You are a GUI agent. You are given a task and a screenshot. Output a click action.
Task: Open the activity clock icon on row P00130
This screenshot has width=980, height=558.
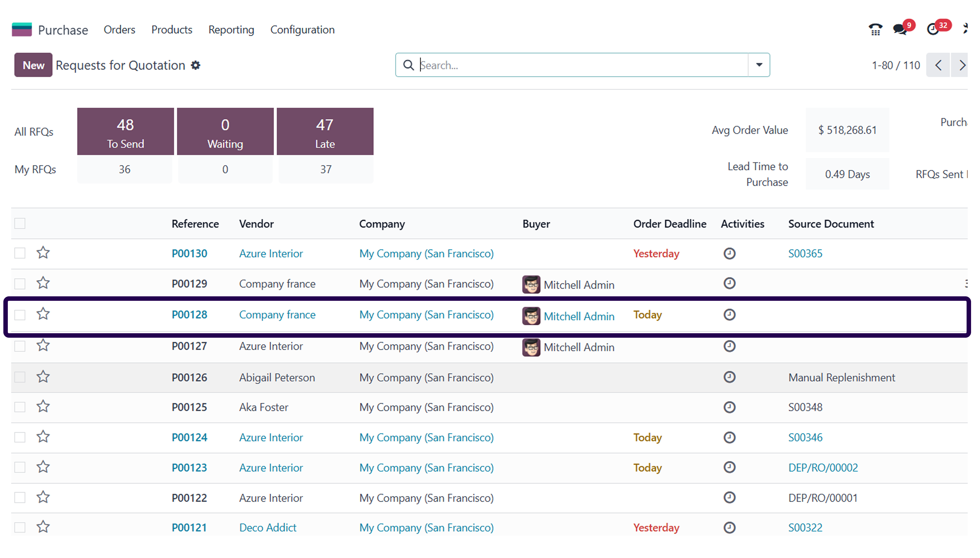tap(729, 253)
